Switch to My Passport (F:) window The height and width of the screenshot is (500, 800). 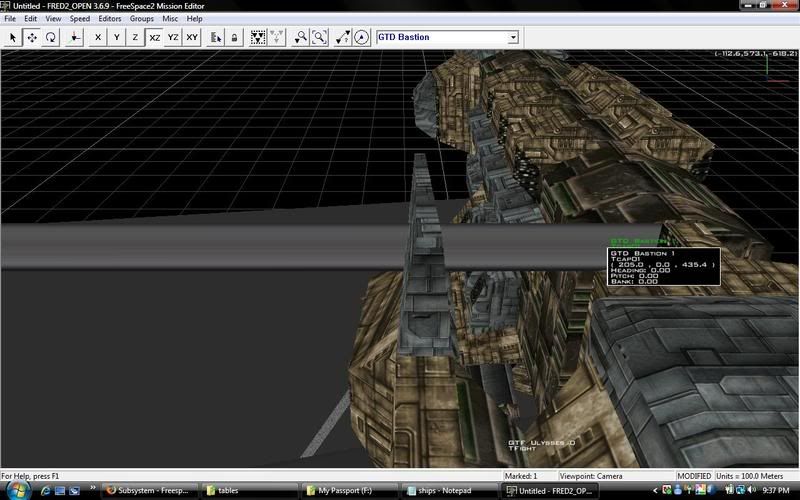(x=349, y=491)
